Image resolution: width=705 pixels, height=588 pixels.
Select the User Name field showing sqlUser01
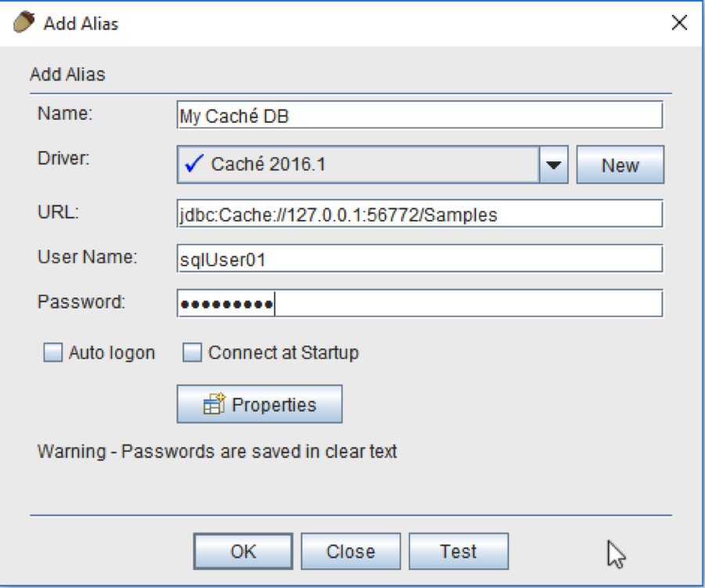(420, 259)
